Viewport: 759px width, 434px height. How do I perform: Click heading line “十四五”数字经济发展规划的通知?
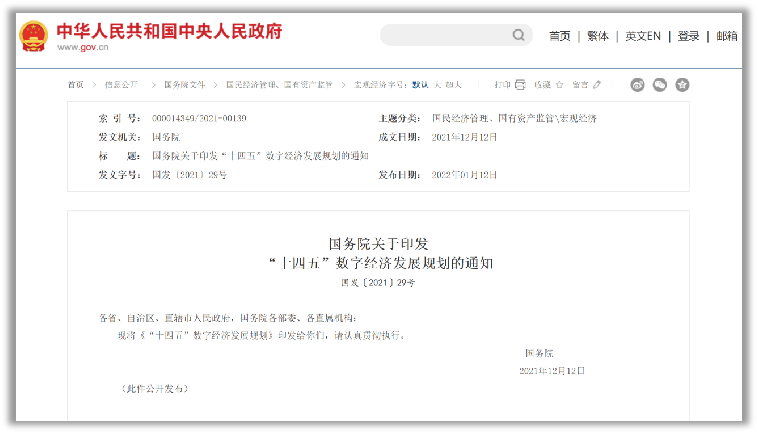pyautogui.click(x=381, y=263)
